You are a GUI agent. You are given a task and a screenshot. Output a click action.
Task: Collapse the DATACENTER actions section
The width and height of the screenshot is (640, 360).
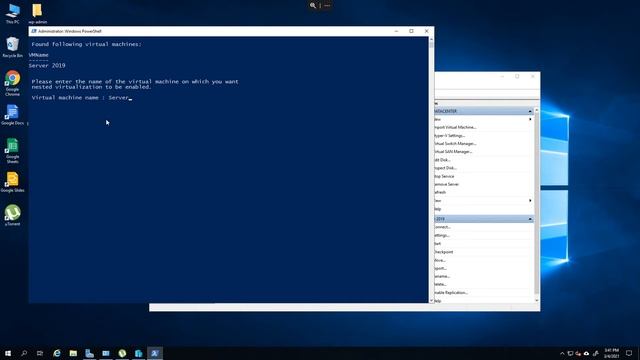click(x=530, y=111)
